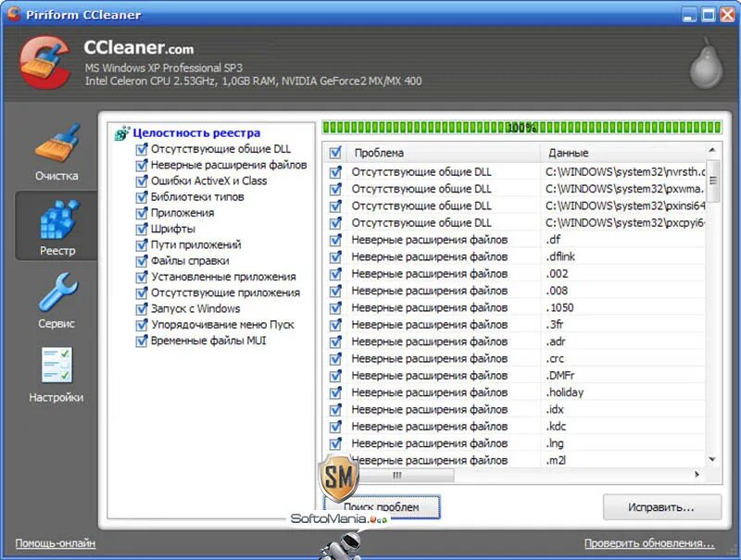This screenshot has height=560, width=741.
Task: Select the .df data cell
Action: pyautogui.click(x=622, y=240)
